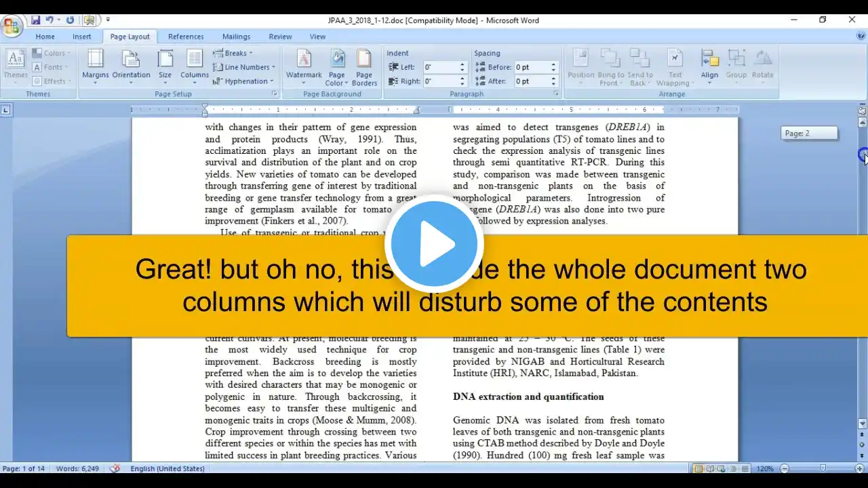Check the proofing errors status icon
Screen dimensions: 868x488
pos(115,468)
